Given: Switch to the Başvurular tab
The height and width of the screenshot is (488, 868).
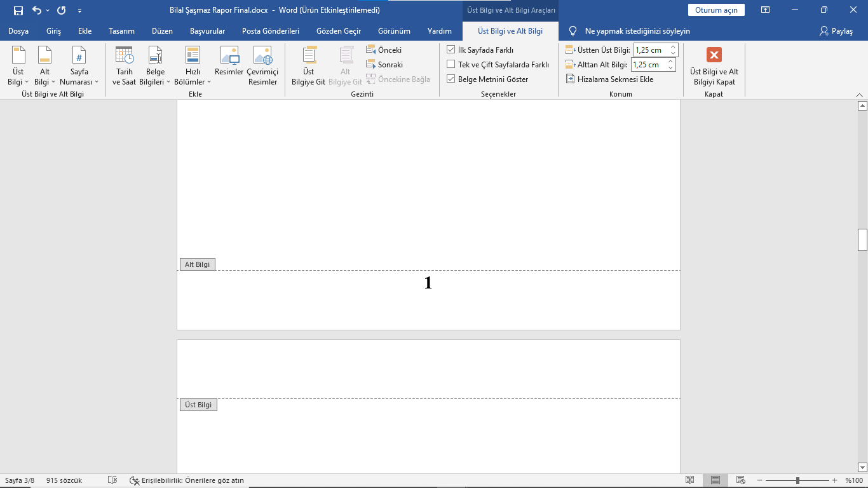Looking at the screenshot, I should click(207, 31).
